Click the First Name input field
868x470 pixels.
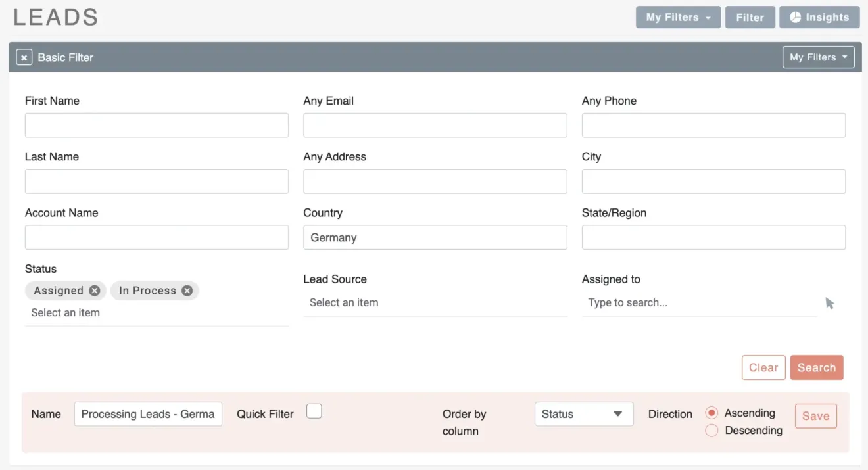pyautogui.click(x=157, y=125)
